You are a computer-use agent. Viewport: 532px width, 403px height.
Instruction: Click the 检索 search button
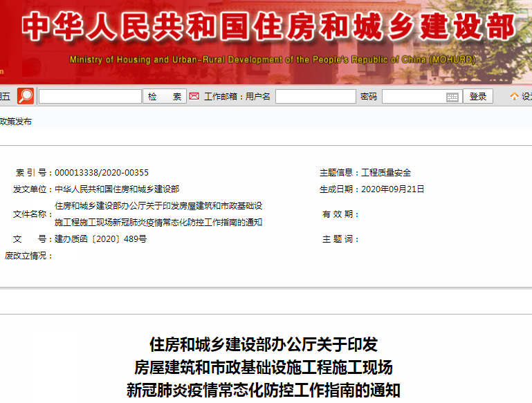point(165,97)
